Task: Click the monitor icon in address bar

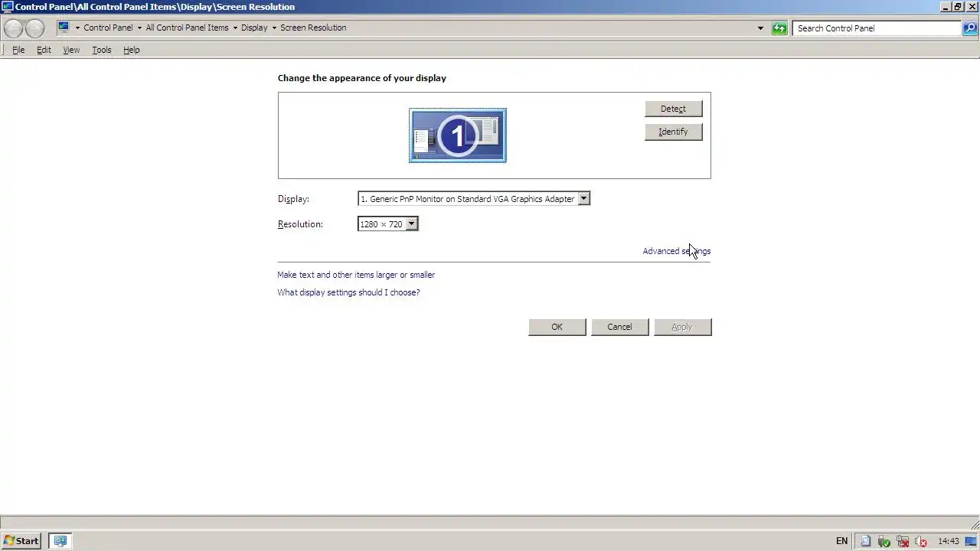Action: click(x=64, y=28)
